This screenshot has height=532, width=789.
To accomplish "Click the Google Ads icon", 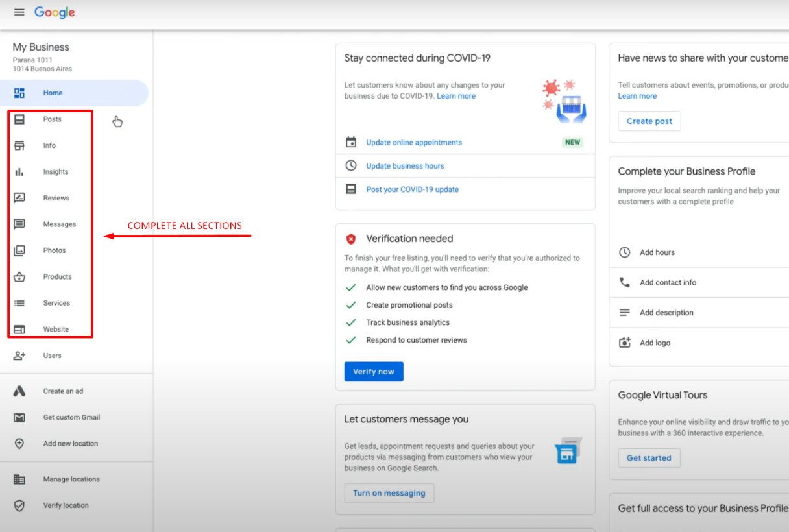I will [x=19, y=391].
